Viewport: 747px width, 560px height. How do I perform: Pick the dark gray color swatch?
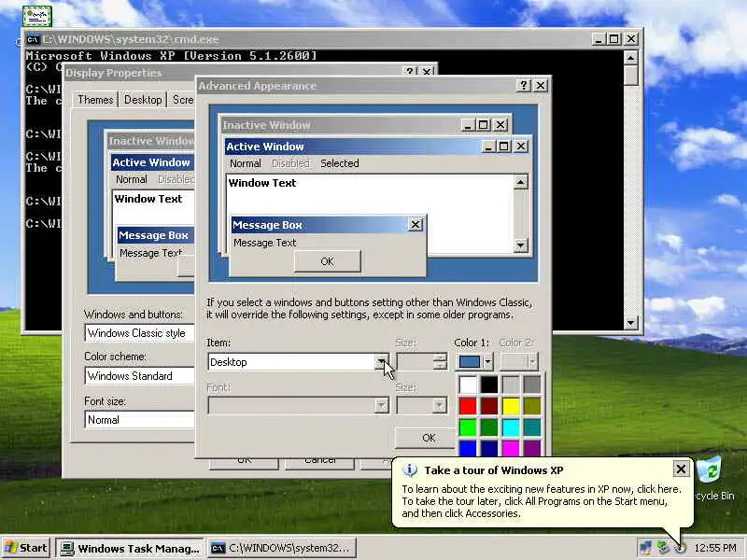pyautogui.click(x=532, y=385)
